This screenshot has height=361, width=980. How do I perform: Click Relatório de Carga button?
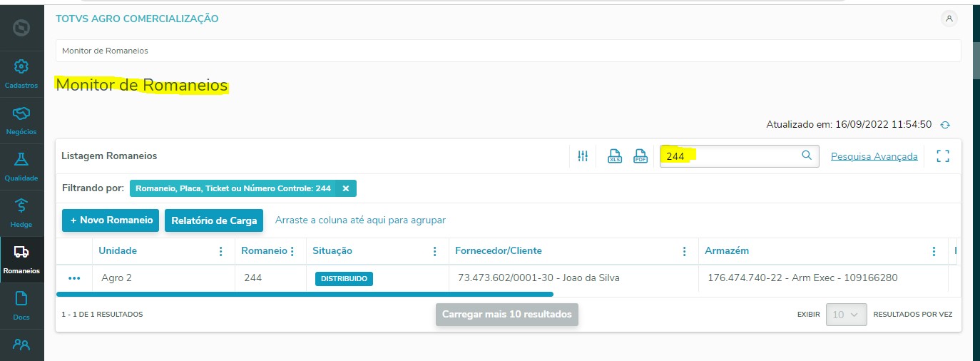coord(214,220)
